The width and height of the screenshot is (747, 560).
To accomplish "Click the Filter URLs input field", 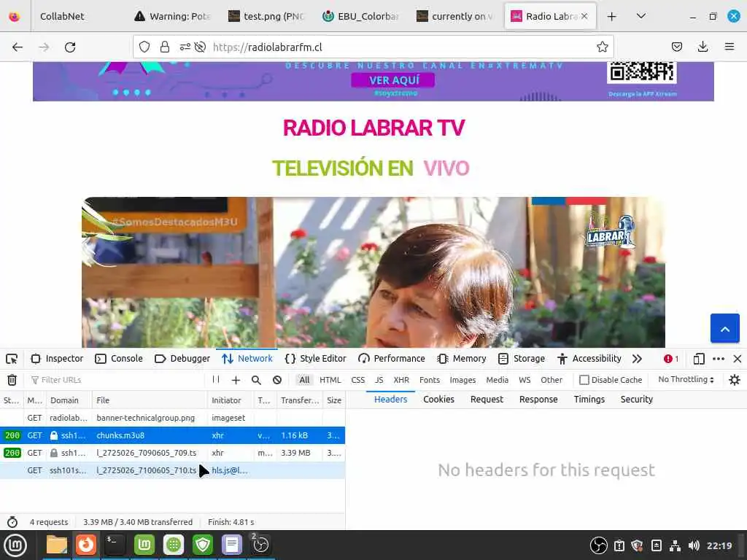I will click(117, 380).
